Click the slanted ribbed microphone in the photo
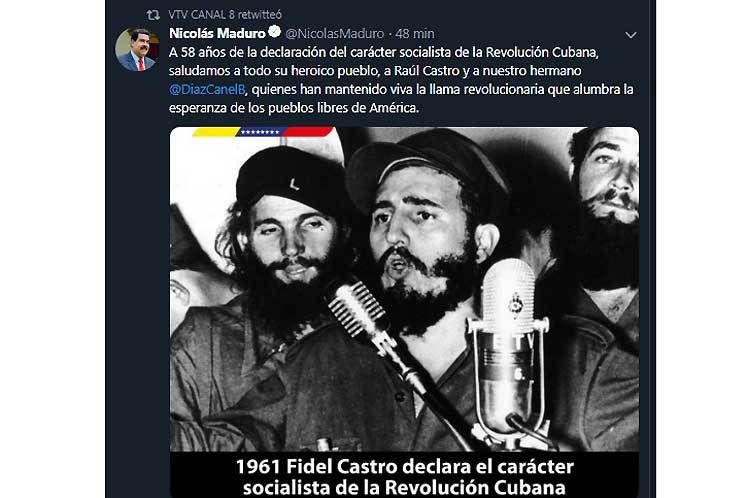This screenshot has width=748, height=498. 356,308
